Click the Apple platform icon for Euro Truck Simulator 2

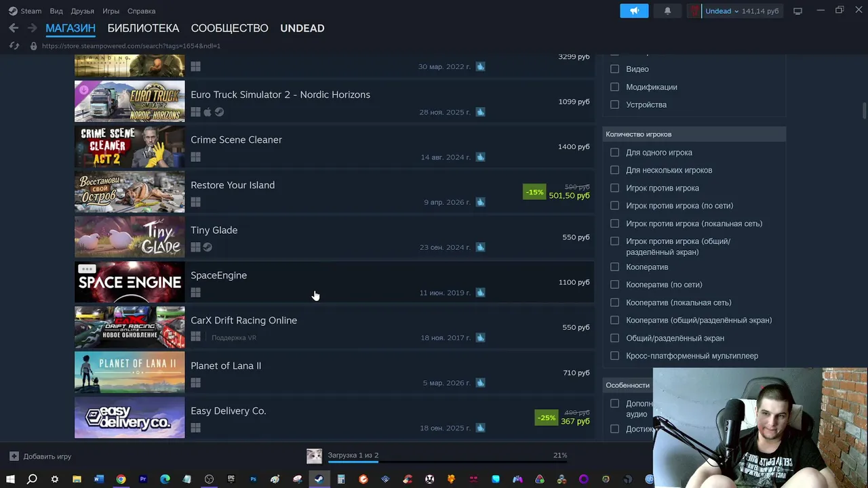pos(208,112)
